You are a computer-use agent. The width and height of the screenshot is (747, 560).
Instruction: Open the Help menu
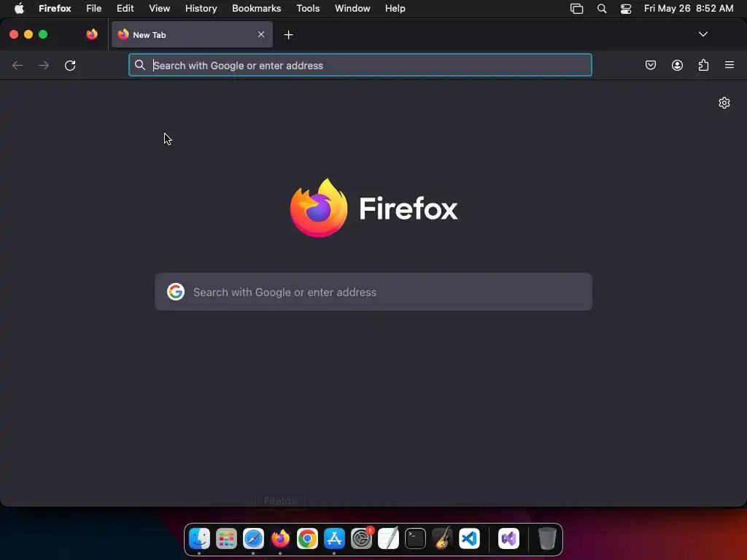(395, 9)
